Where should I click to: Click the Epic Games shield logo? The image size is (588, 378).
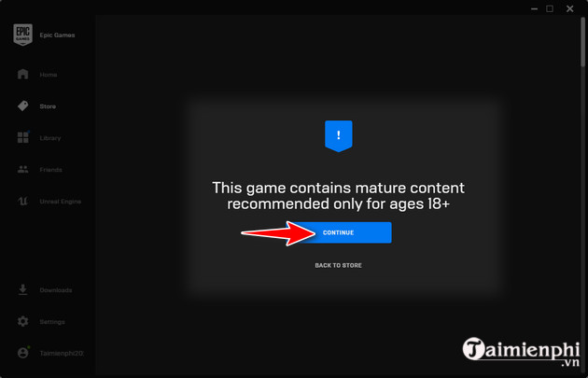23,35
